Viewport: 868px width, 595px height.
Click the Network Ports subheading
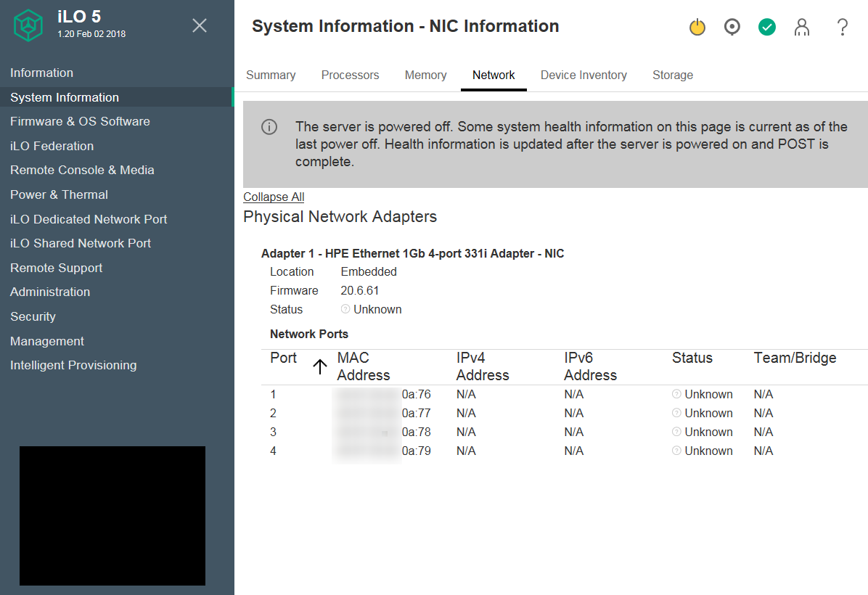click(x=309, y=334)
